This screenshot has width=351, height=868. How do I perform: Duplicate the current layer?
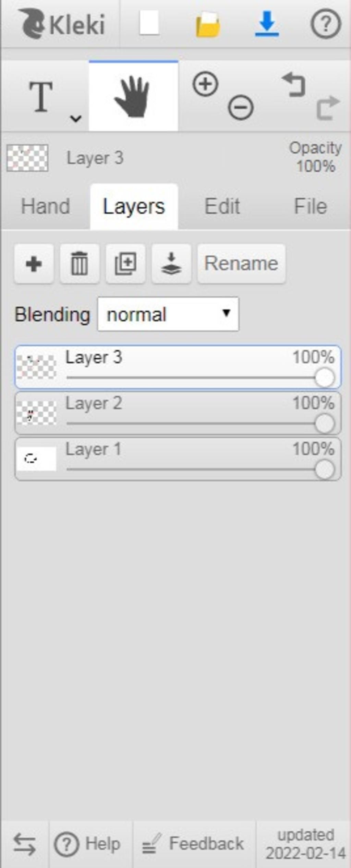coord(125,264)
